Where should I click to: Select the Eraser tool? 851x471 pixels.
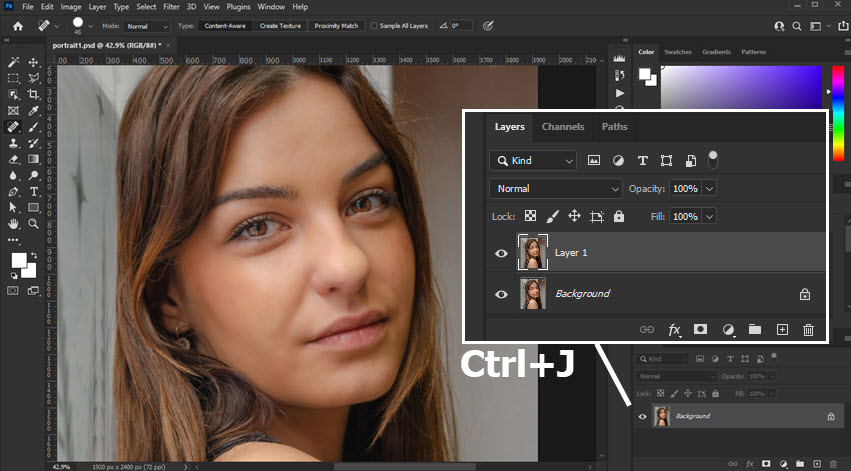click(x=14, y=159)
